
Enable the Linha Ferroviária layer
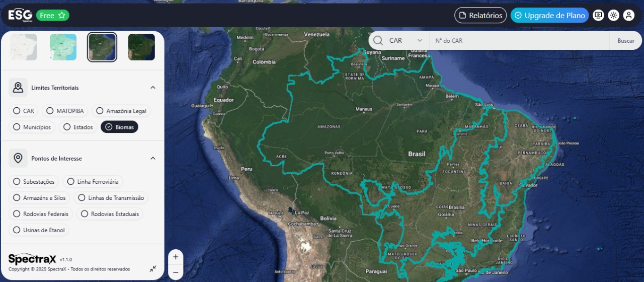[x=93, y=182]
